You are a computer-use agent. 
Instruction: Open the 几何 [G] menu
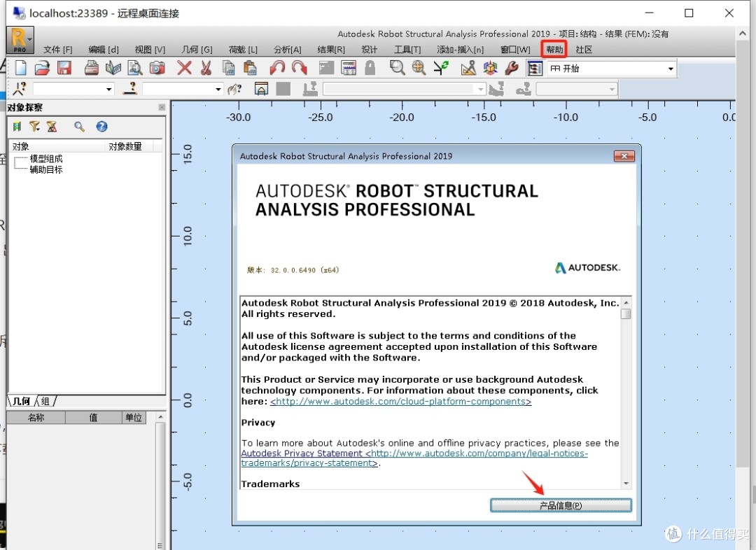pyautogui.click(x=197, y=49)
